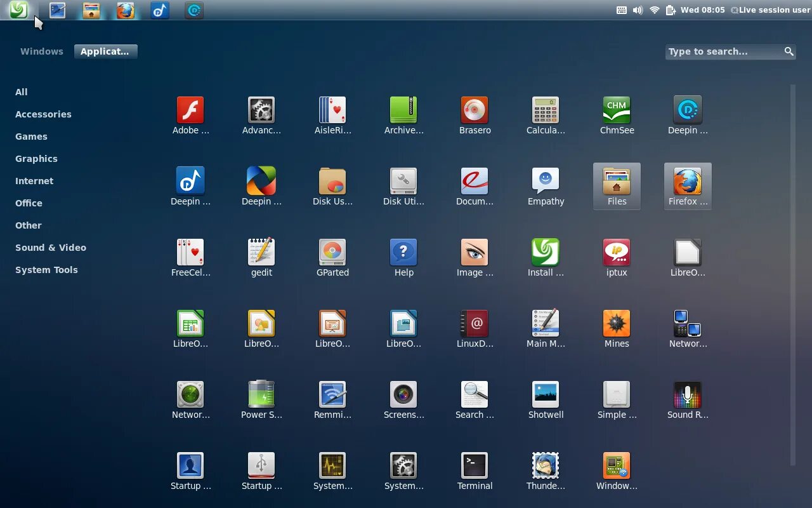Launch Firefox from the application grid

click(688, 186)
